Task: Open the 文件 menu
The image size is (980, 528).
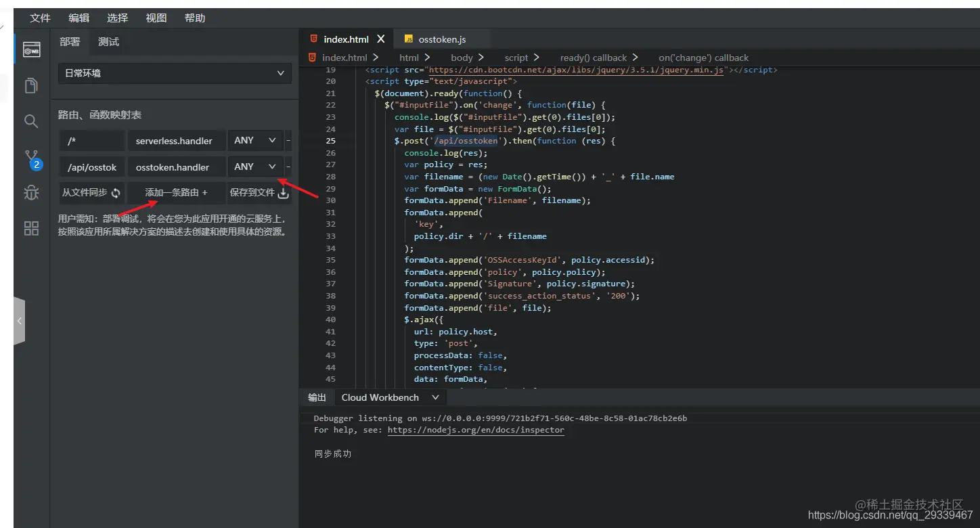Action: coord(41,18)
